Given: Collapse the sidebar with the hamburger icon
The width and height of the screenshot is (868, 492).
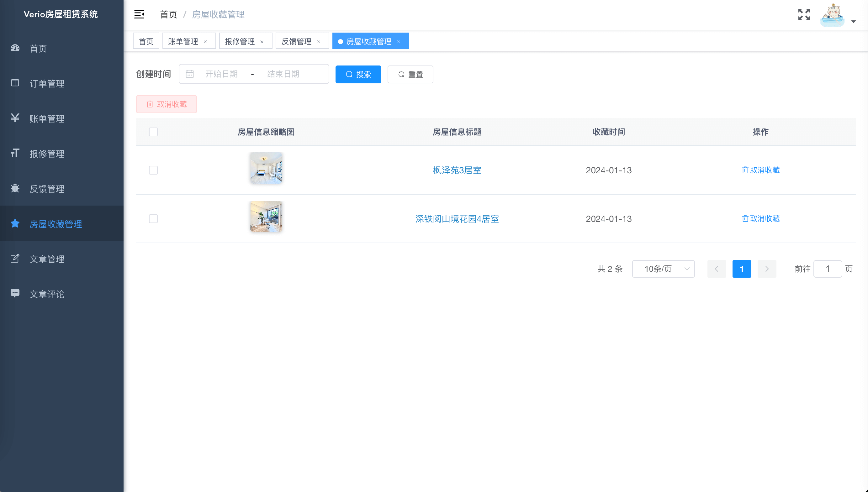Looking at the screenshot, I should point(139,14).
